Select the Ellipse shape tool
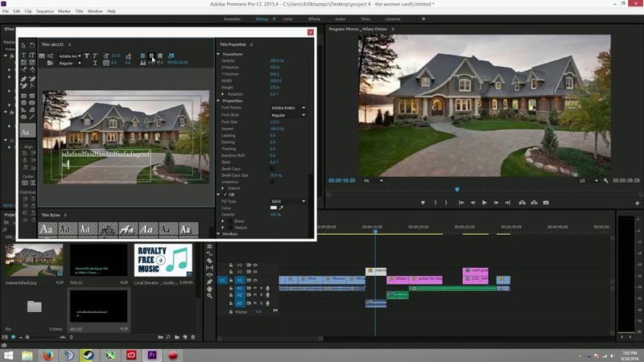The height and width of the screenshot is (362, 644). [23, 117]
